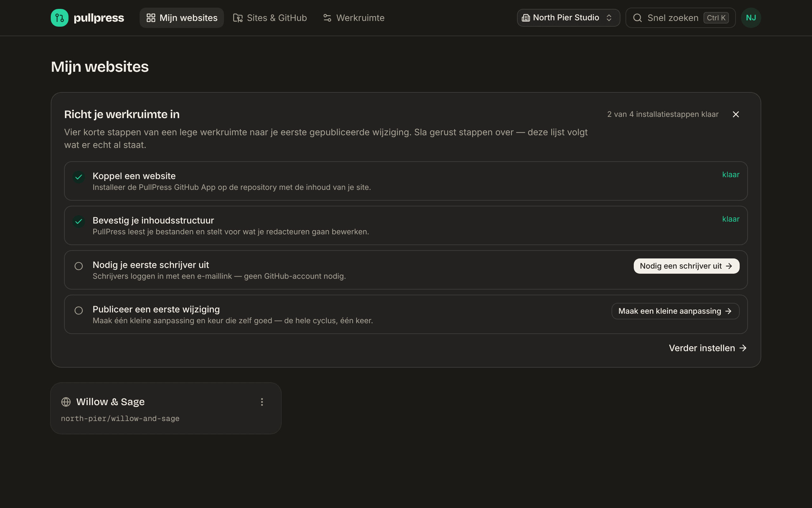Click the north-pier/willow-and-sage repository path
This screenshot has height=508, width=812.
pos(120,419)
